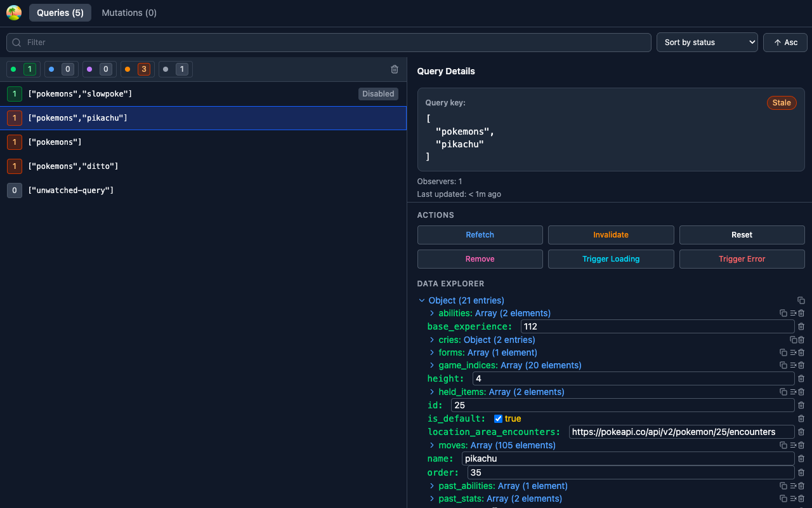Copy the moves array
The width and height of the screenshot is (812, 508).
click(783, 445)
